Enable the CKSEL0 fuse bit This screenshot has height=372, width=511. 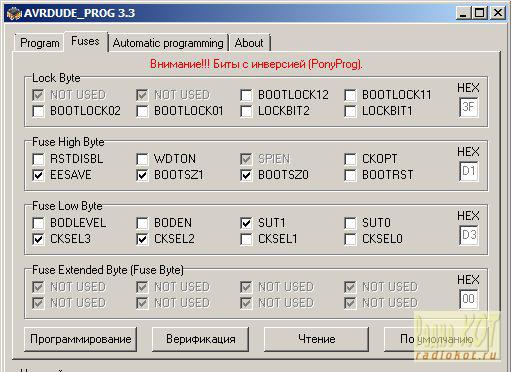coord(350,239)
